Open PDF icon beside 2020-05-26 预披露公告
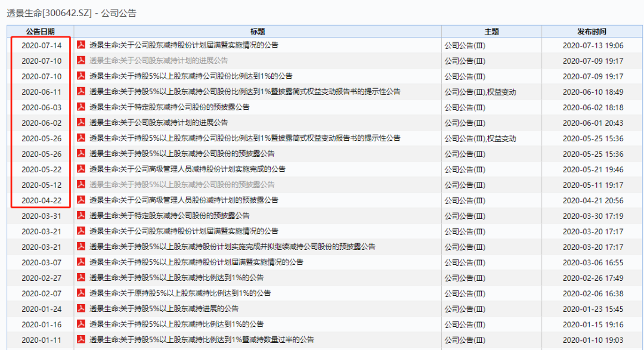Image resolution: width=644 pixels, height=350 pixels. tap(81, 153)
